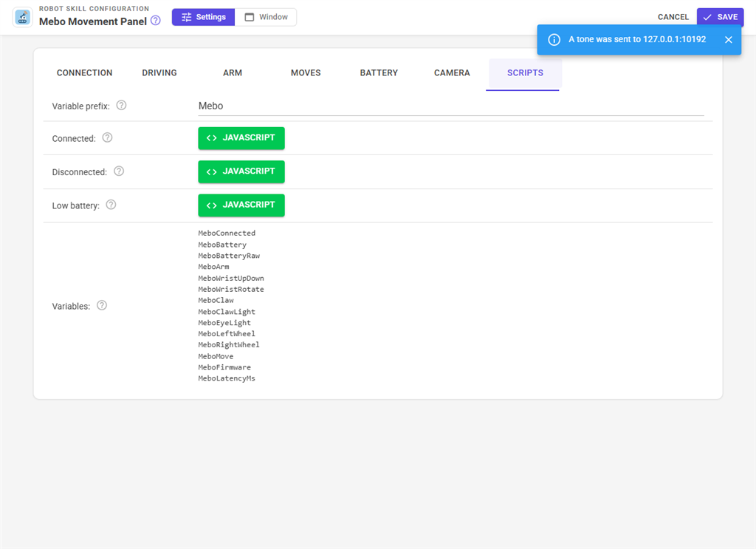The height and width of the screenshot is (549, 756).
Task: Click the MeboWristUpDown variable
Action: [231, 278]
